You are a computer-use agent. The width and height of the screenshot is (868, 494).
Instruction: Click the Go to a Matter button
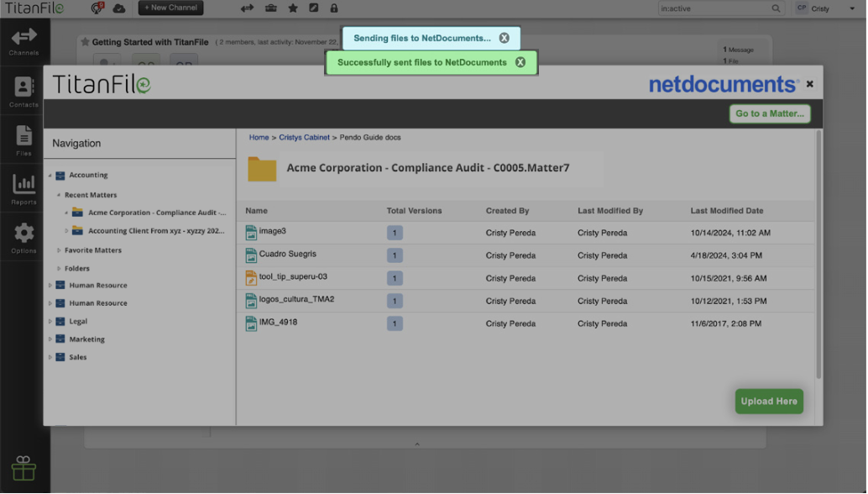770,113
